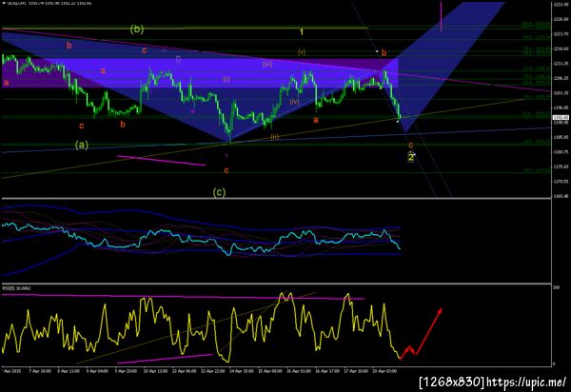Click the 13 Apr 22:00 time label
Image resolution: width=571 pixels, height=392 pixels.
[x=213, y=371]
